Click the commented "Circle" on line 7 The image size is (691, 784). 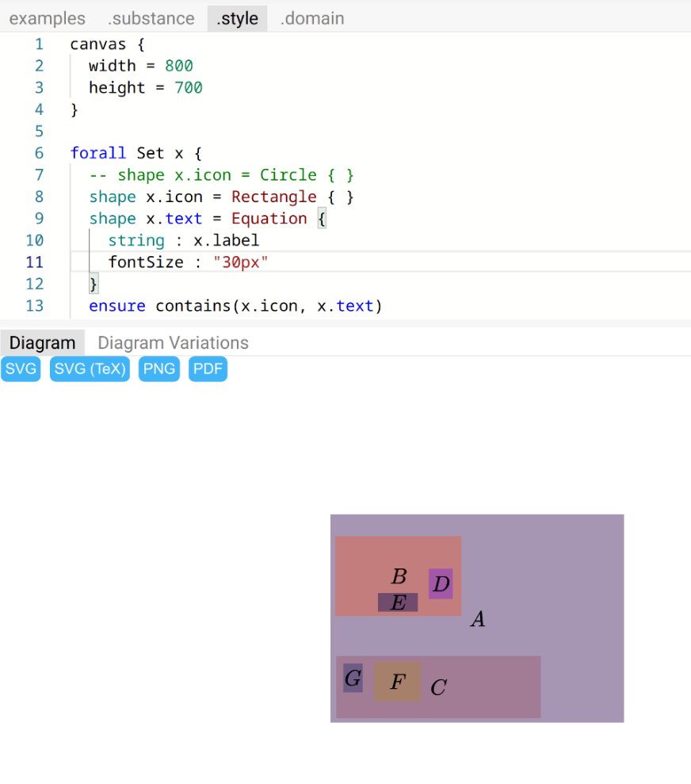[288, 175]
